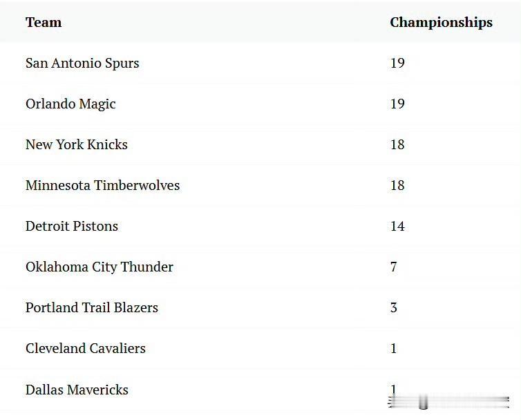Select the Orlando Magic team name
The image size is (521, 420).
tap(70, 104)
